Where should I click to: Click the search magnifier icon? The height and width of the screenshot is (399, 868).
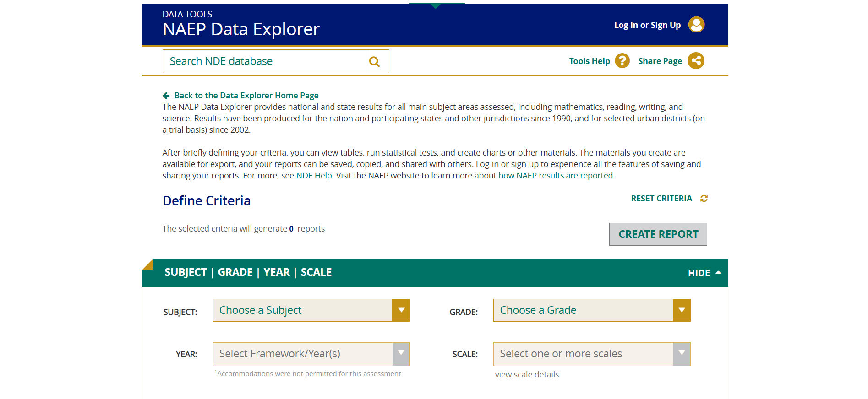[374, 61]
